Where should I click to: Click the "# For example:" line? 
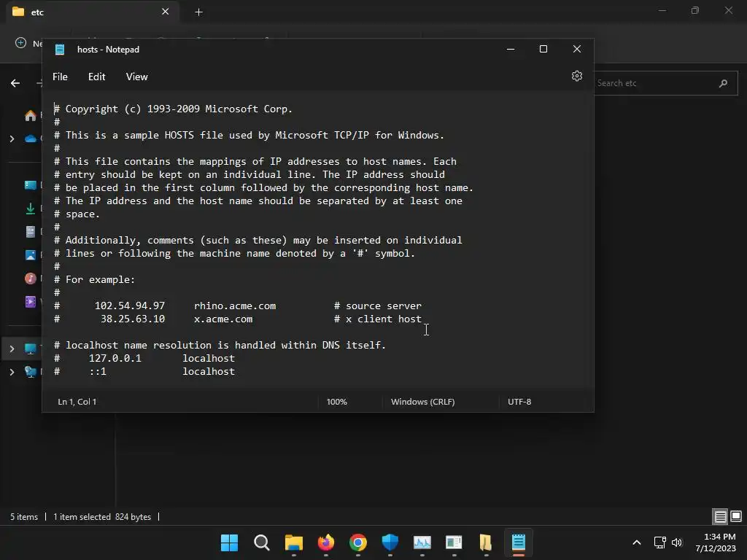pyautogui.click(x=94, y=279)
